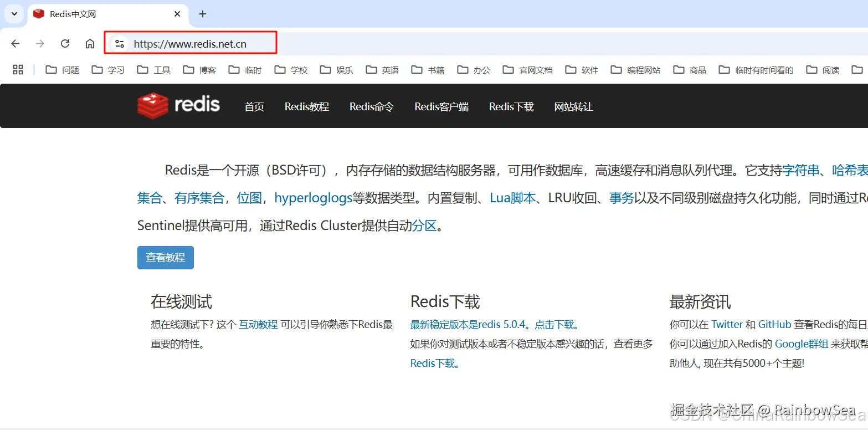Click the Redis logo in site header
Screen dimensions: 868x430
pos(178,105)
